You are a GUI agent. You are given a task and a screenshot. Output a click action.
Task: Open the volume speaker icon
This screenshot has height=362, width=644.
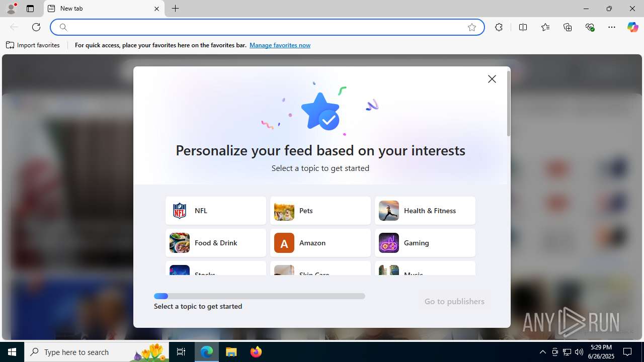click(x=579, y=352)
